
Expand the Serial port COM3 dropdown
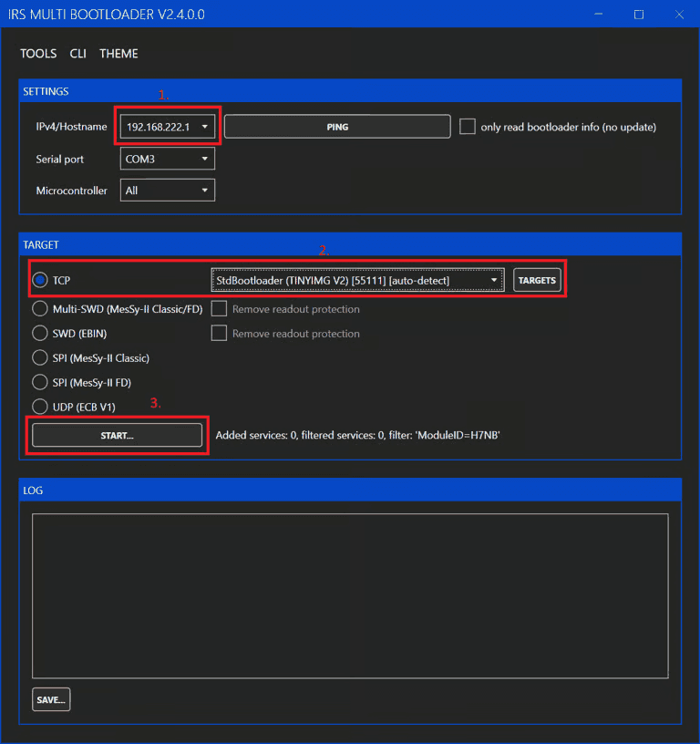pyautogui.click(x=167, y=159)
